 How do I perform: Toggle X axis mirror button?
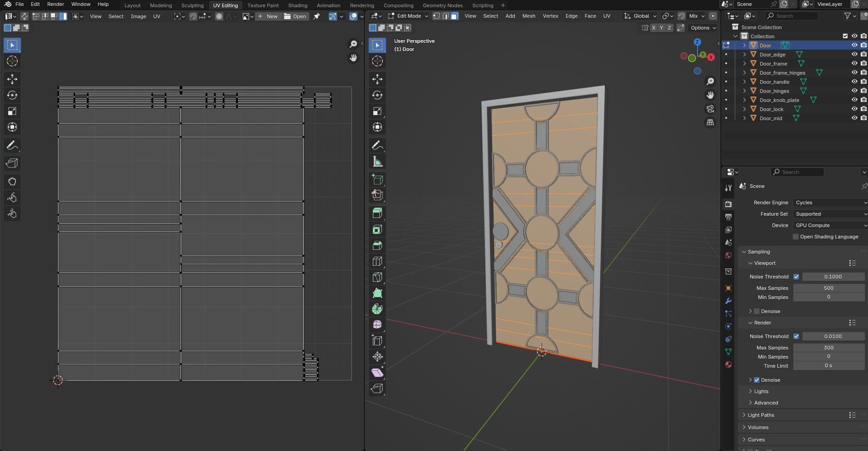point(653,28)
